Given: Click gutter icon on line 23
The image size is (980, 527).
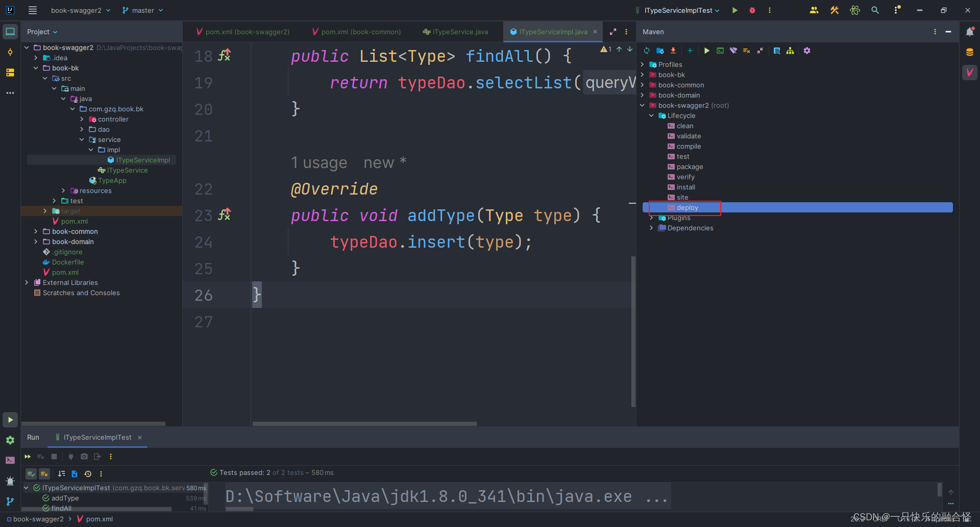Looking at the screenshot, I should pos(225,214).
